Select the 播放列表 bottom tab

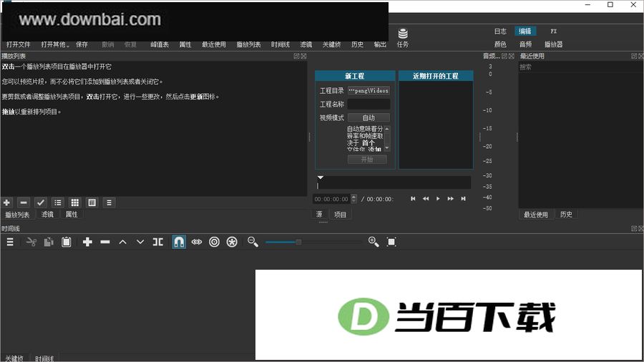pos(17,214)
